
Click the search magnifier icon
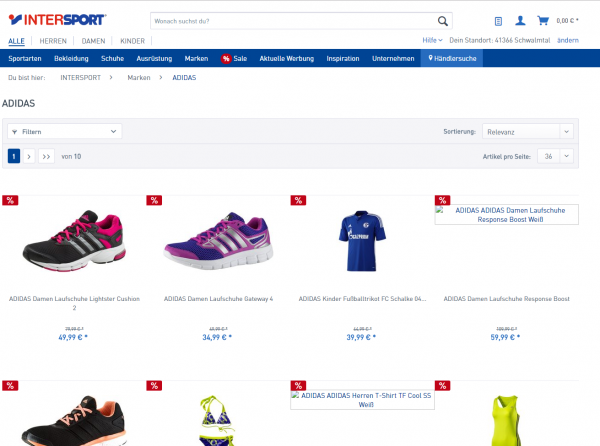point(443,21)
